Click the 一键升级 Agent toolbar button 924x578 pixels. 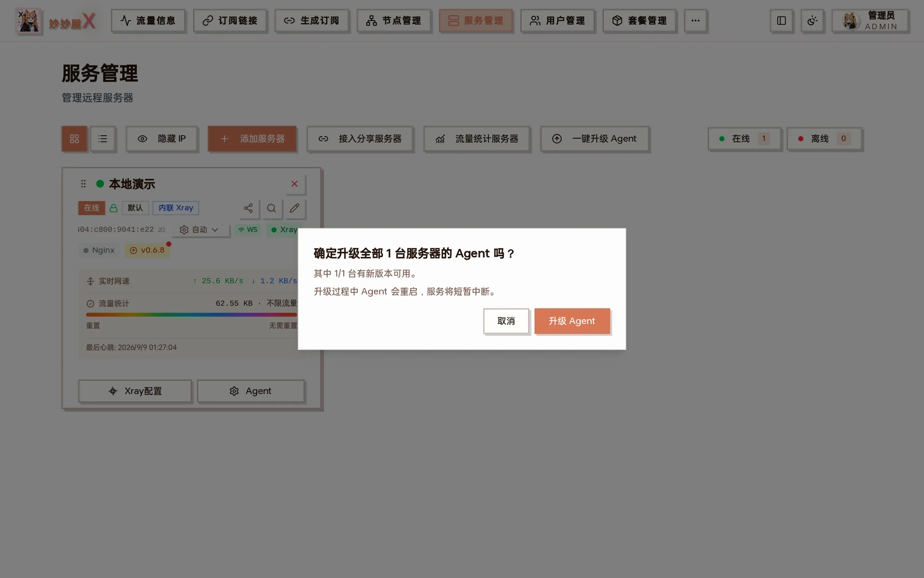(x=595, y=139)
